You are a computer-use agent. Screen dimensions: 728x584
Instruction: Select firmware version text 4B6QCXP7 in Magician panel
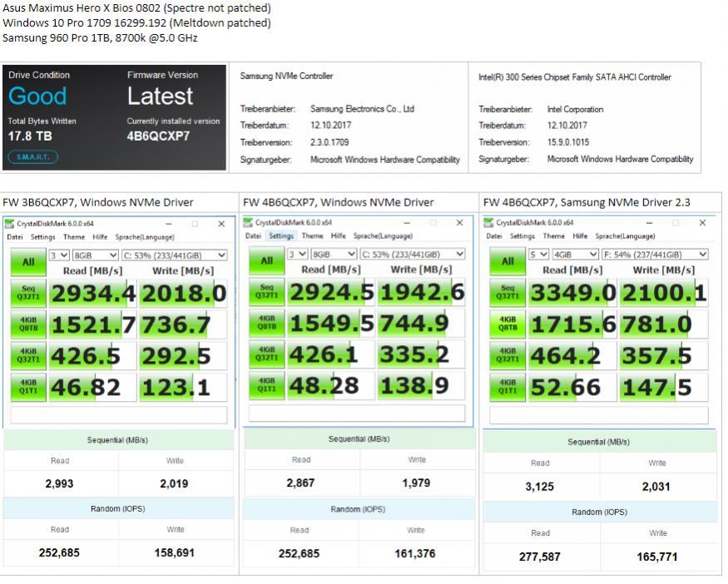point(158,136)
